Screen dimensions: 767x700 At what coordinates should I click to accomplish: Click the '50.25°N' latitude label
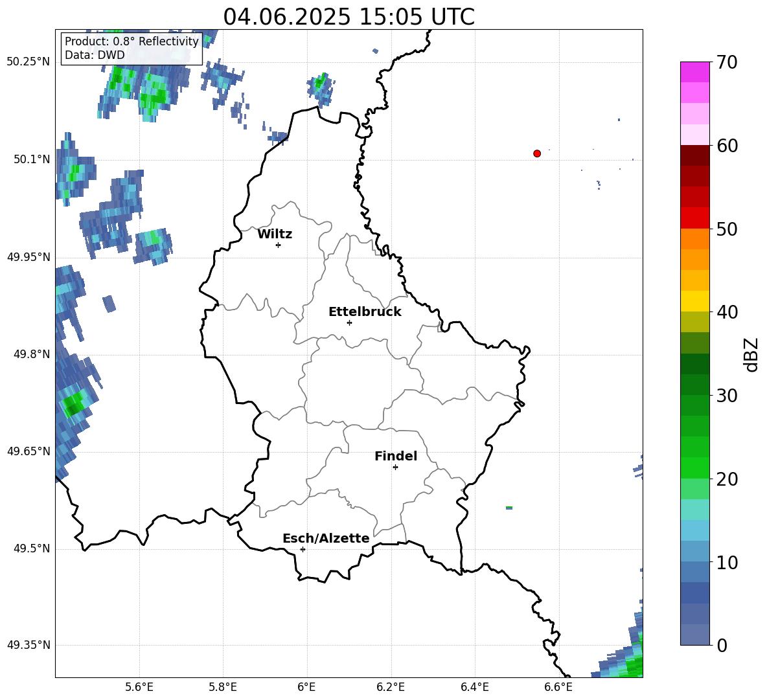tap(29, 62)
